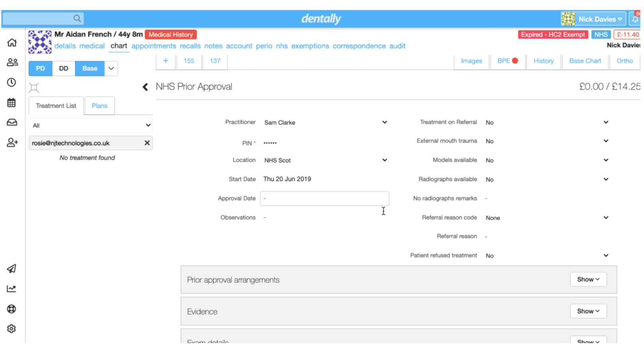
Task: Toggle the PD chart button
Action: tap(40, 68)
